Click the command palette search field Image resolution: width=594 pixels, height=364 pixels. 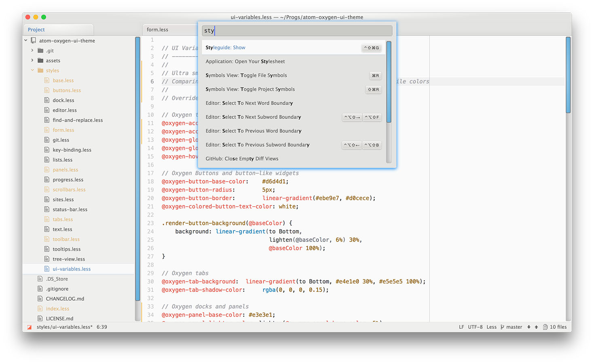click(x=297, y=31)
